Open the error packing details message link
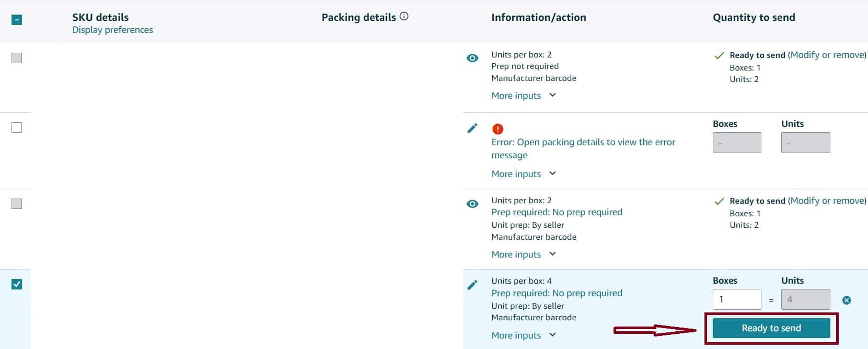The width and height of the screenshot is (868, 349). (583, 148)
